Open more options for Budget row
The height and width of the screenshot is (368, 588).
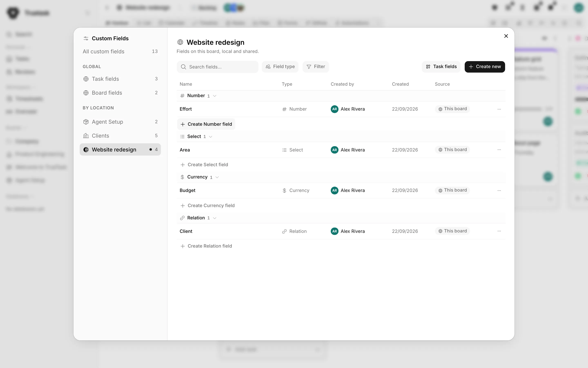[x=499, y=190]
